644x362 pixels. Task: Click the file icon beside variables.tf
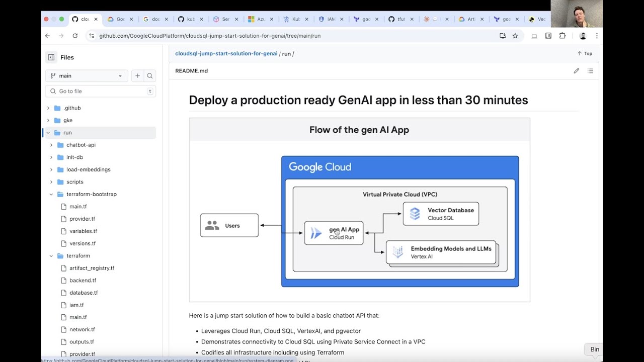pos(63,231)
